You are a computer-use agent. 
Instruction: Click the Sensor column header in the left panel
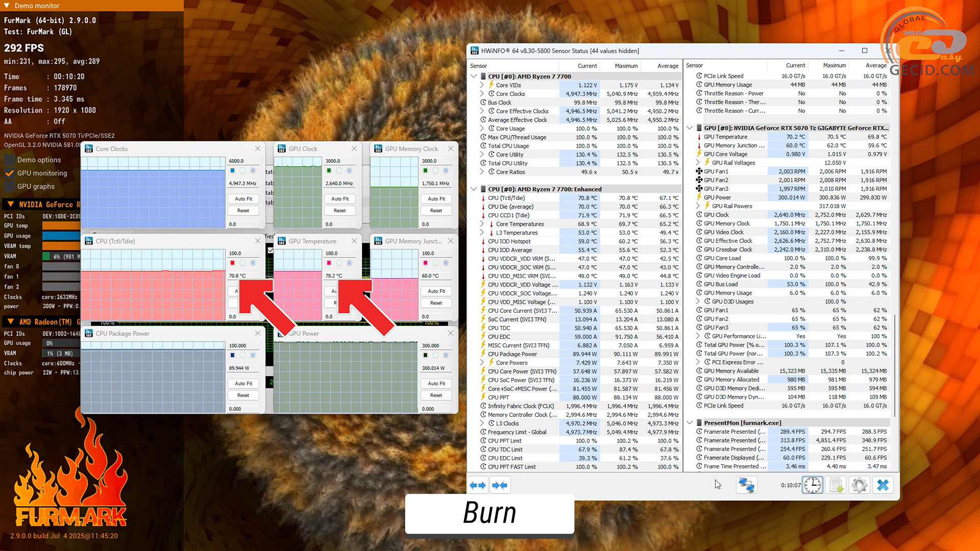click(513, 66)
